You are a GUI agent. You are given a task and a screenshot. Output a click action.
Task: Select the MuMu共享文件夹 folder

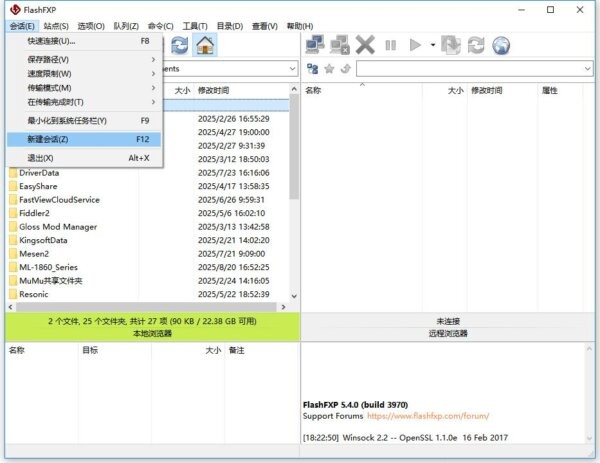pos(51,281)
